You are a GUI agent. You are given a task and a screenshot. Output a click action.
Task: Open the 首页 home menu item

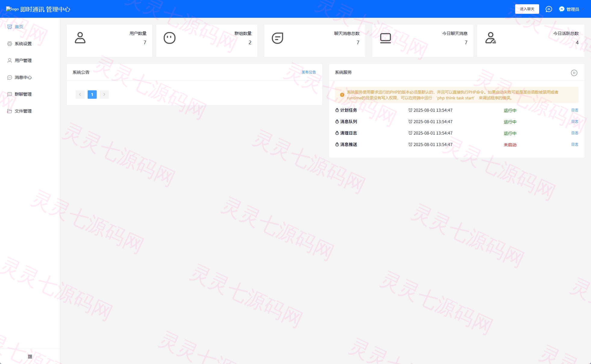point(30,27)
